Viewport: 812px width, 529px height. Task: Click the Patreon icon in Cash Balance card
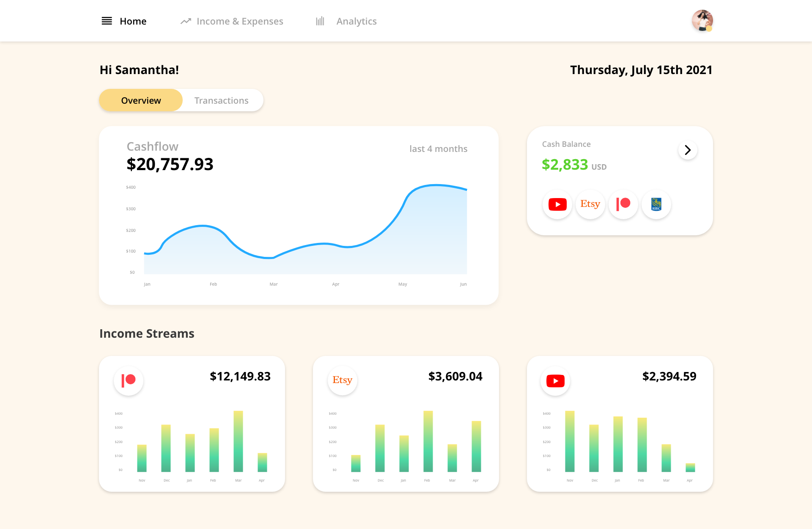click(623, 204)
